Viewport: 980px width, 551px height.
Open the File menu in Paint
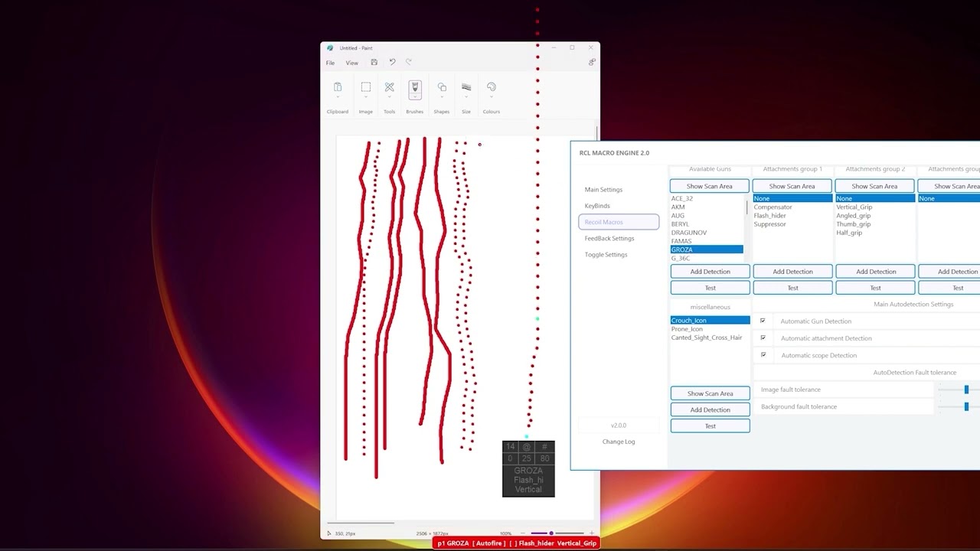[330, 63]
